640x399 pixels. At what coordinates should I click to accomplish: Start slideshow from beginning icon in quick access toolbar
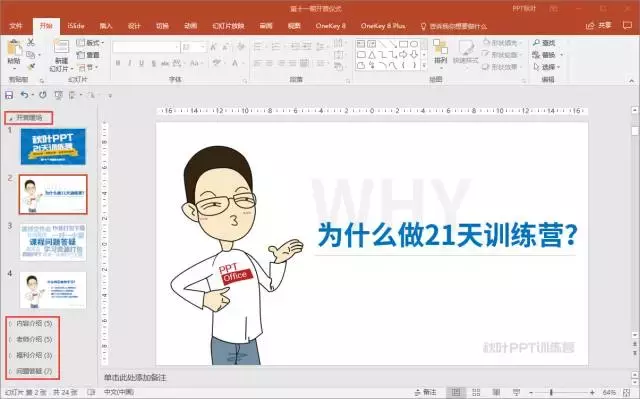point(58,95)
